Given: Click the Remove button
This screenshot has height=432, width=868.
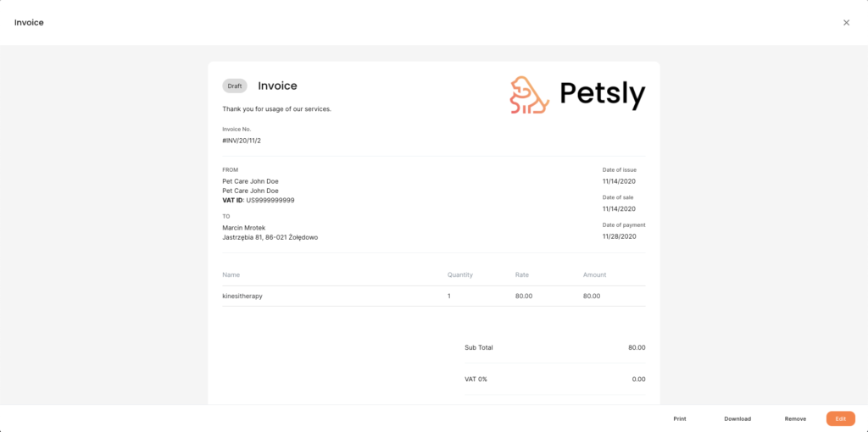Looking at the screenshot, I should pyautogui.click(x=795, y=418).
